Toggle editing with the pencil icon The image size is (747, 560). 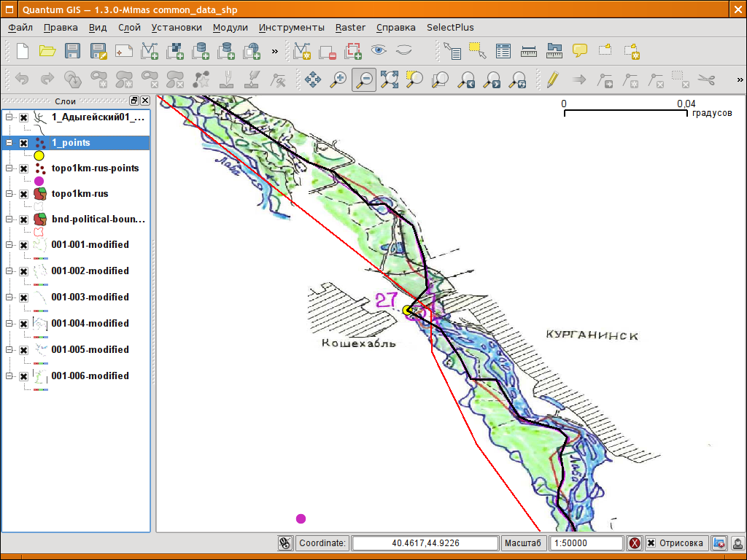pos(552,79)
